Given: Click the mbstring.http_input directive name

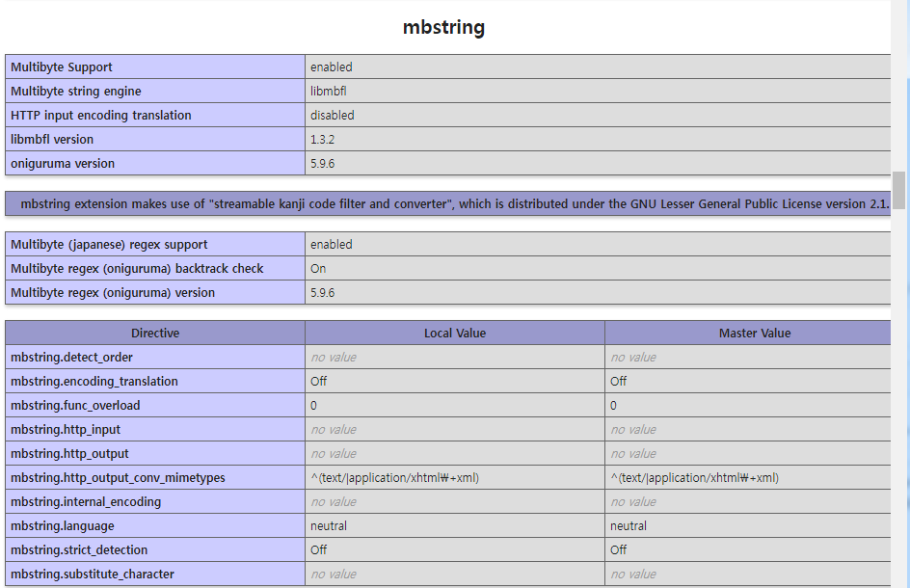Looking at the screenshot, I should pos(66,430).
